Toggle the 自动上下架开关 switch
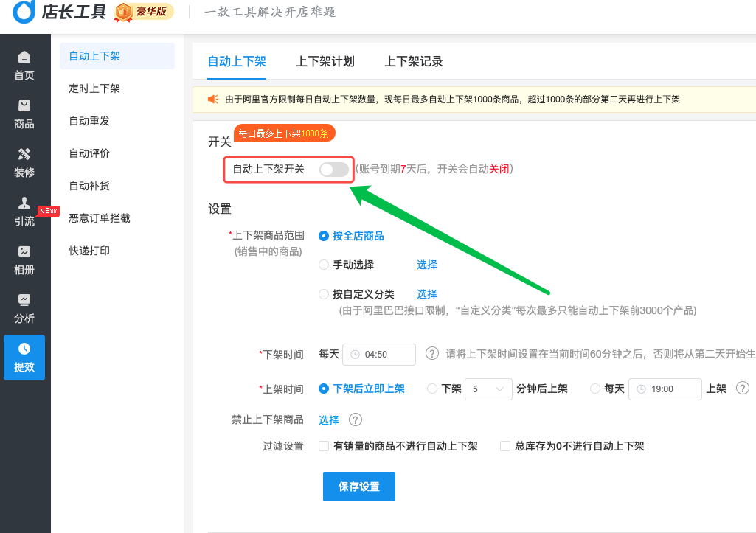The width and height of the screenshot is (756, 533). (334, 169)
